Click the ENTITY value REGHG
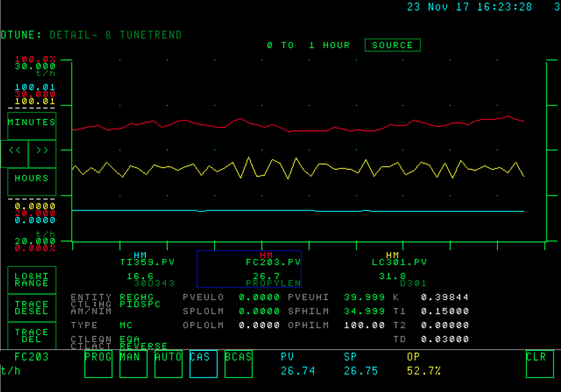This screenshot has width=561, height=392. [136, 297]
